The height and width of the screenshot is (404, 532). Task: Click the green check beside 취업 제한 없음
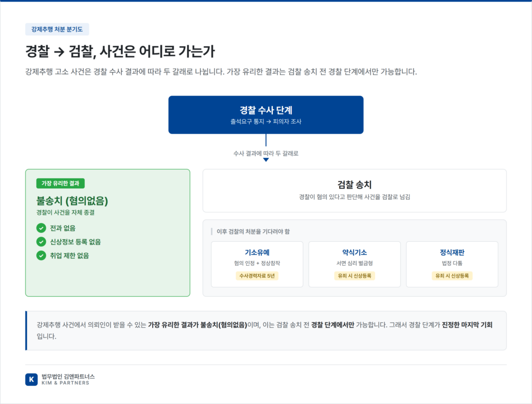pyautogui.click(x=41, y=255)
